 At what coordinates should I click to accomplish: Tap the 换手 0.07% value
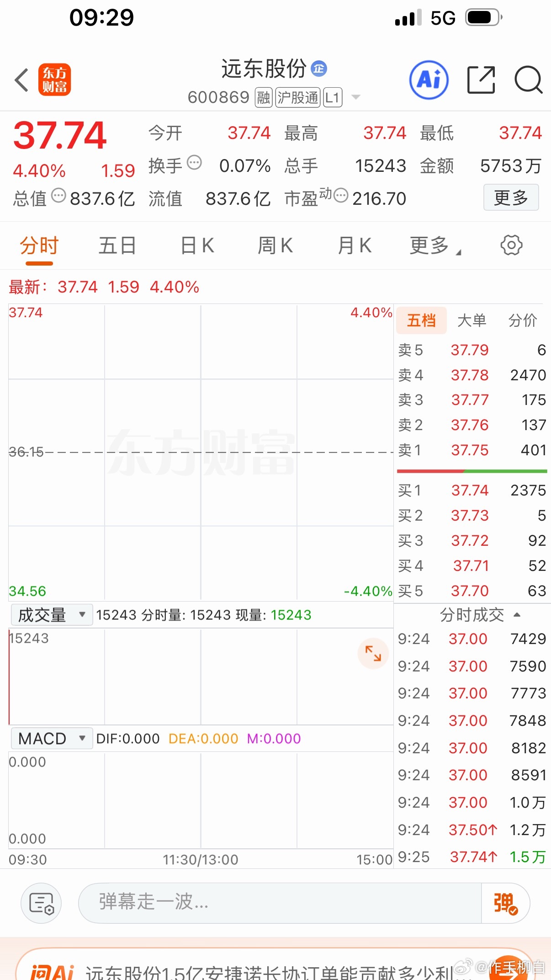click(x=245, y=166)
